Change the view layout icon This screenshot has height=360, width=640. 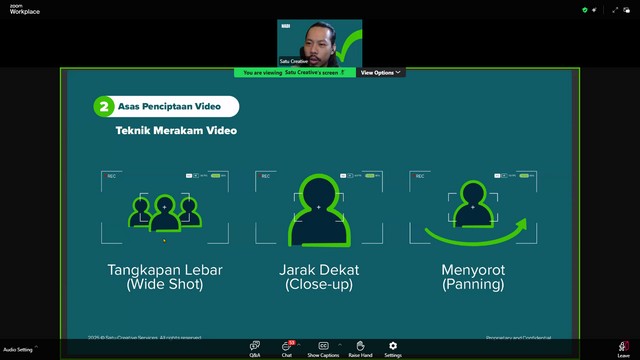click(x=627, y=10)
